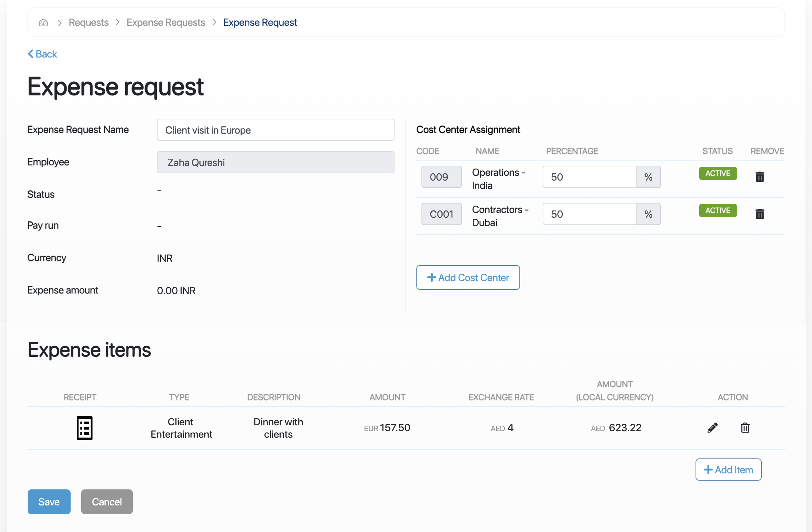Click percentage field for Contractors - Dubai

click(589, 214)
